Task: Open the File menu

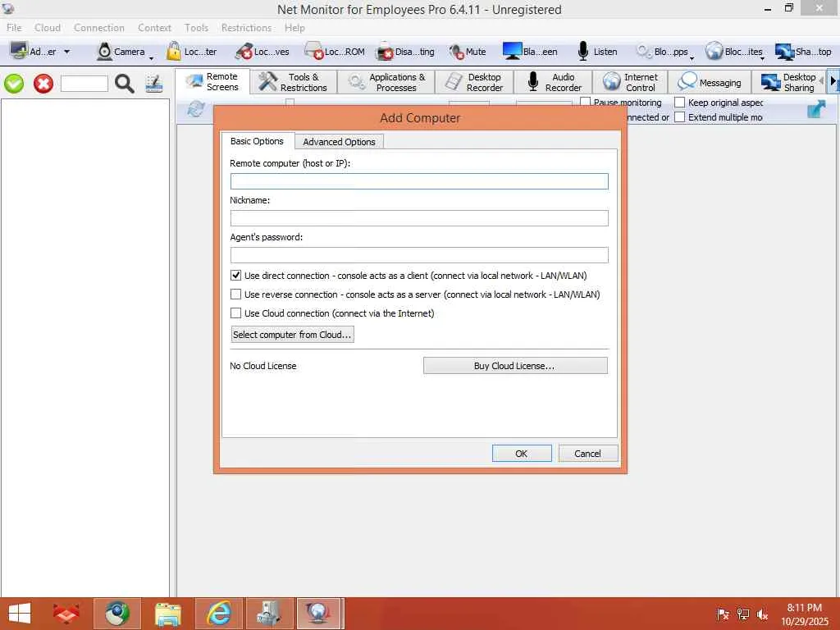Action: click(x=14, y=27)
